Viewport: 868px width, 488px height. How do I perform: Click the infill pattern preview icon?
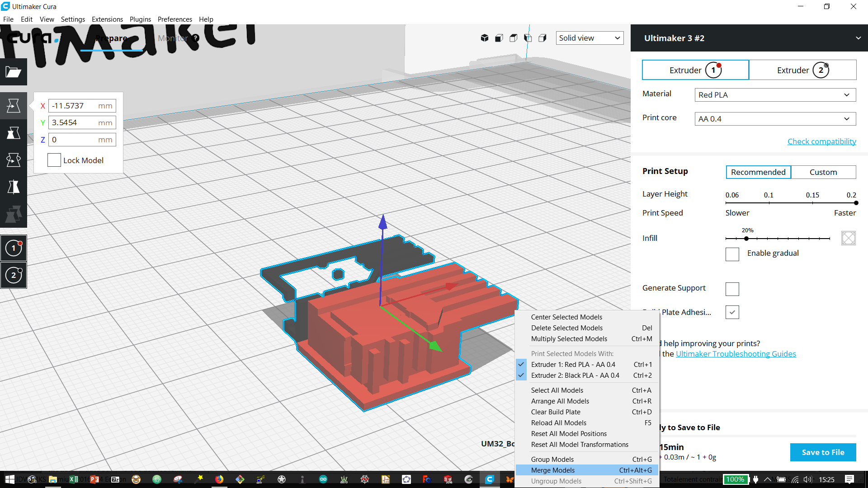tap(849, 238)
